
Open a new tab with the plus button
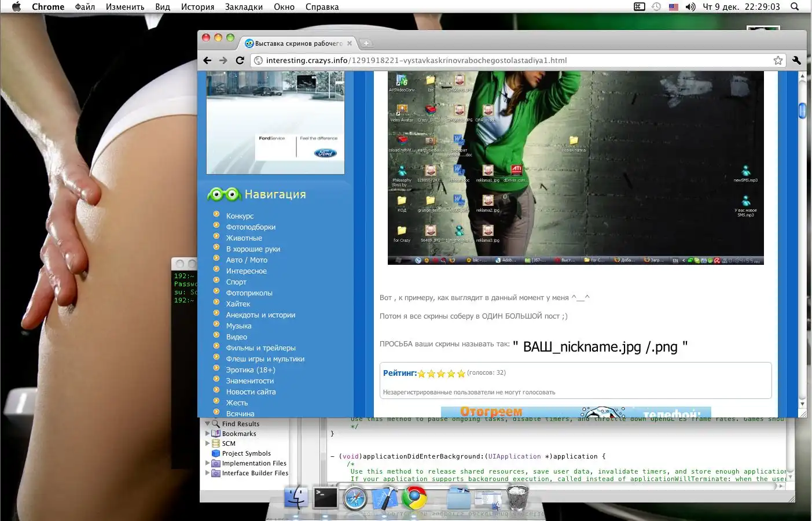tap(366, 43)
